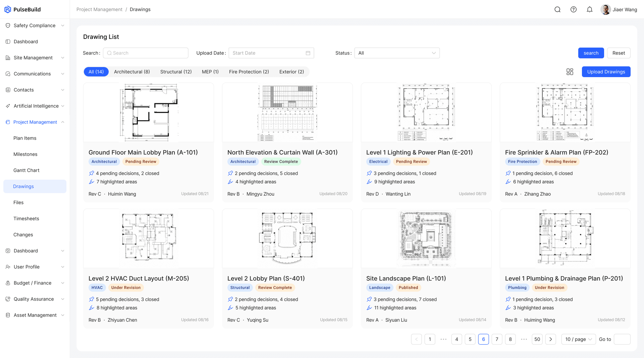Expand the Safety Compliance menu chevron

(x=63, y=25)
